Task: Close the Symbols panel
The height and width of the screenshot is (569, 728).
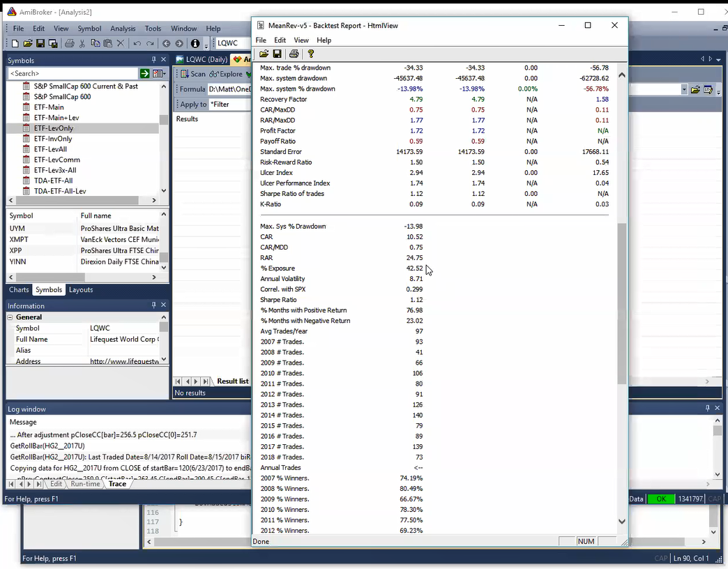Action: (163, 60)
